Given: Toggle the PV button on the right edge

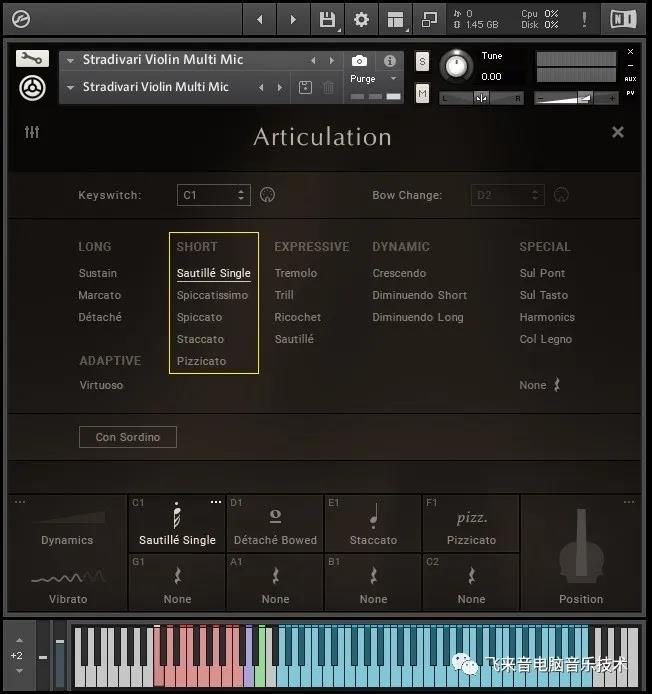Looking at the screenshot, I should [630, 93].
